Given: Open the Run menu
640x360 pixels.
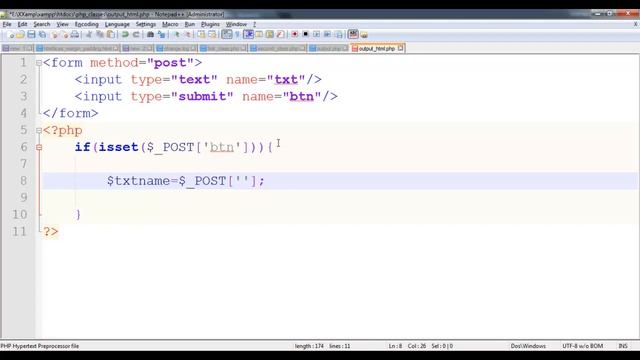Looking at the screenshot, I should pos(190,24).
